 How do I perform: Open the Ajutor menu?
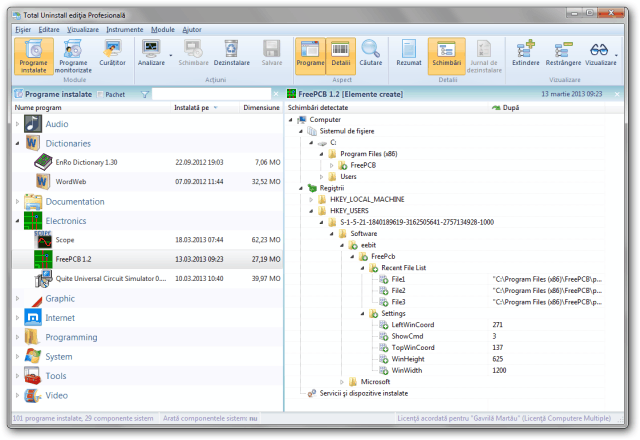(192, 29)
